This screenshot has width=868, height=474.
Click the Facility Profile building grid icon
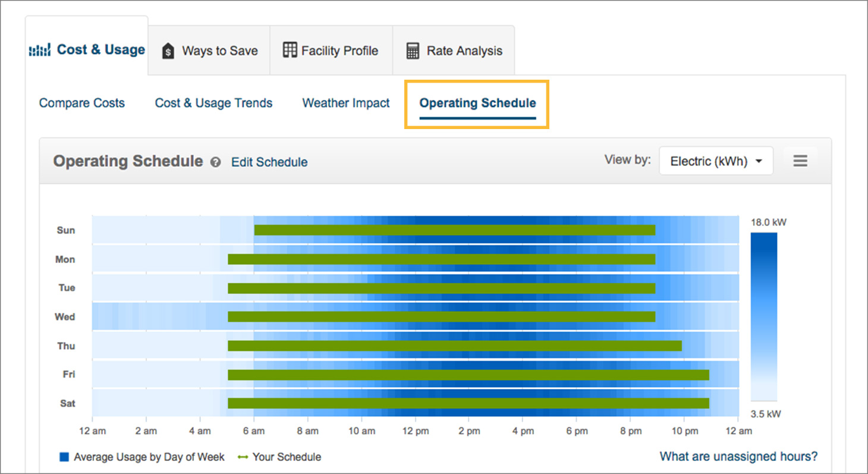[x=290, y=51]
